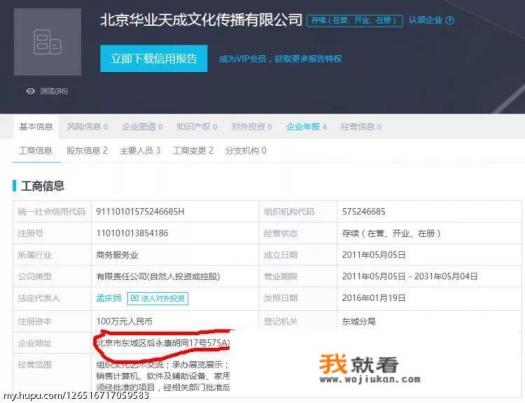
Task: Open the 经营信息 tab
Action: 361,127
